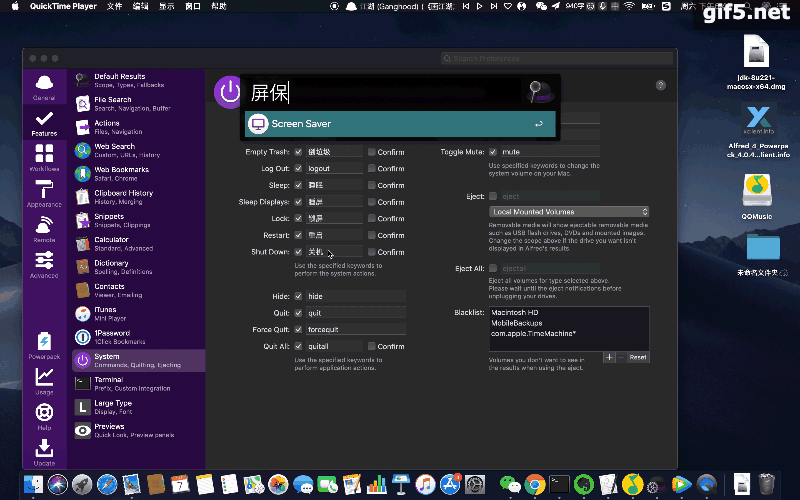
Task: Select Web Search feature
Action: click(138, 150)
